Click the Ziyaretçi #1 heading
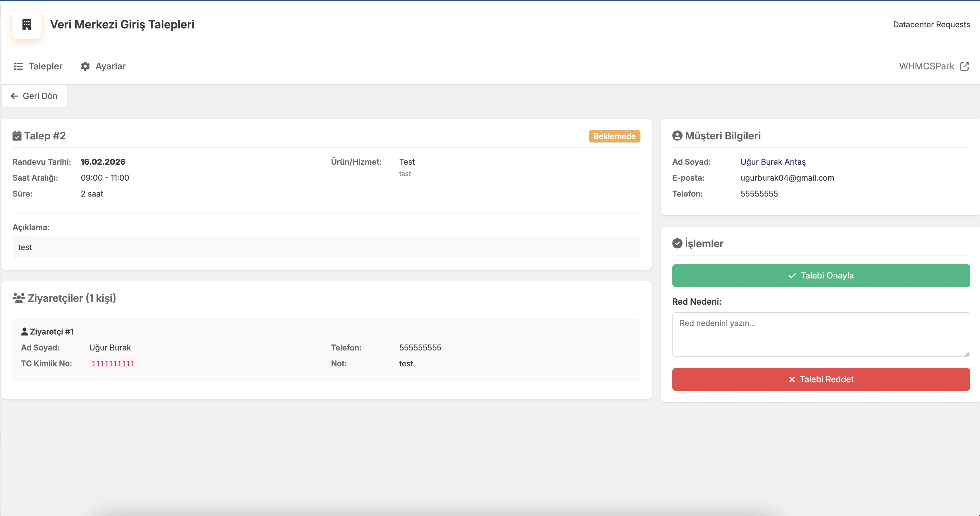980x516 pixels. pyautogui.click(x=52, y=331)
